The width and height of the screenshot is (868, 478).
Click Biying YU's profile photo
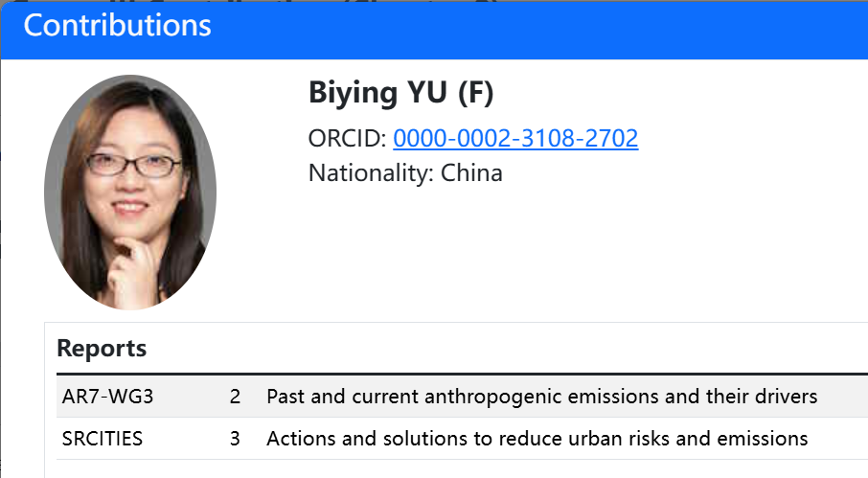(x=130, y=193)
